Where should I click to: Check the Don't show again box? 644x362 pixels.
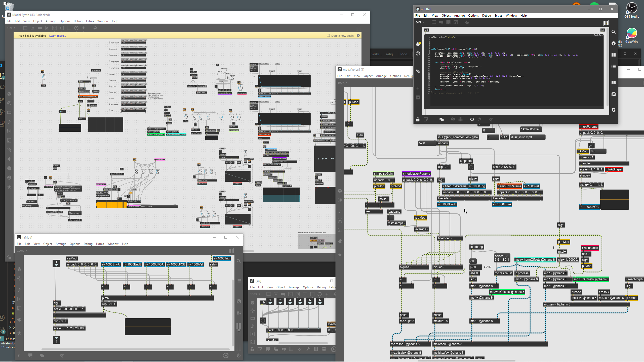(x=328, y=35)
